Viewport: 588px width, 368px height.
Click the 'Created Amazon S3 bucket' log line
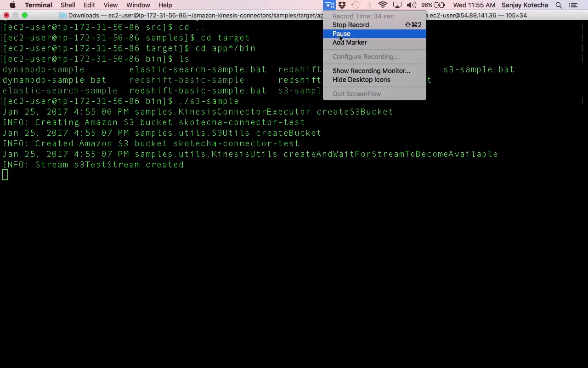151,144
